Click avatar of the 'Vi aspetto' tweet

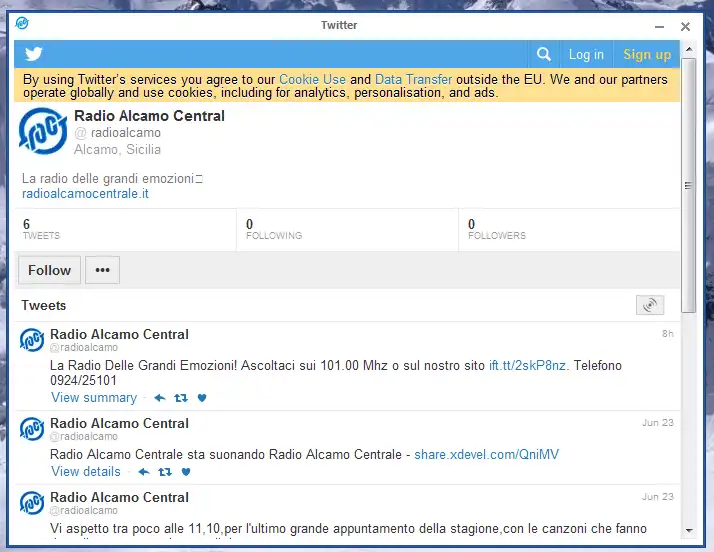tap(32, 503)
